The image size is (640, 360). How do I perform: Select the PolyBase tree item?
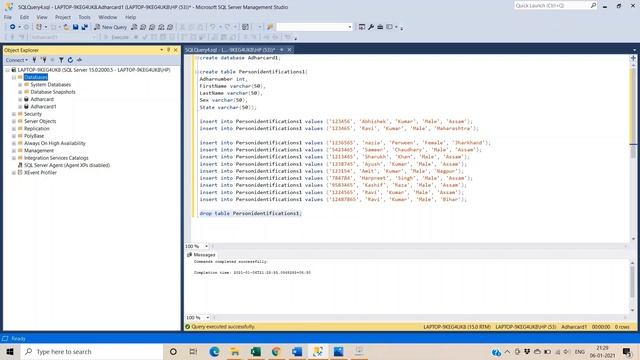(34, 136)
